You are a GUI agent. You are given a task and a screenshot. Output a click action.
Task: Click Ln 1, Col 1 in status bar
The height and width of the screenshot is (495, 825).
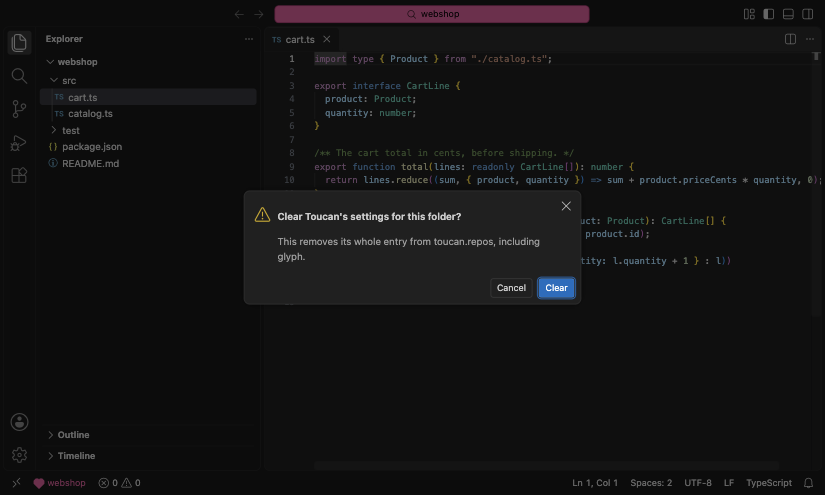coord(595,482)
